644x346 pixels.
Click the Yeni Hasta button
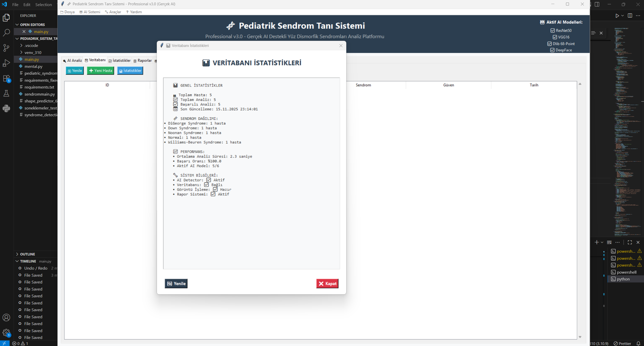pyautogui.click(x=101, y=71)
